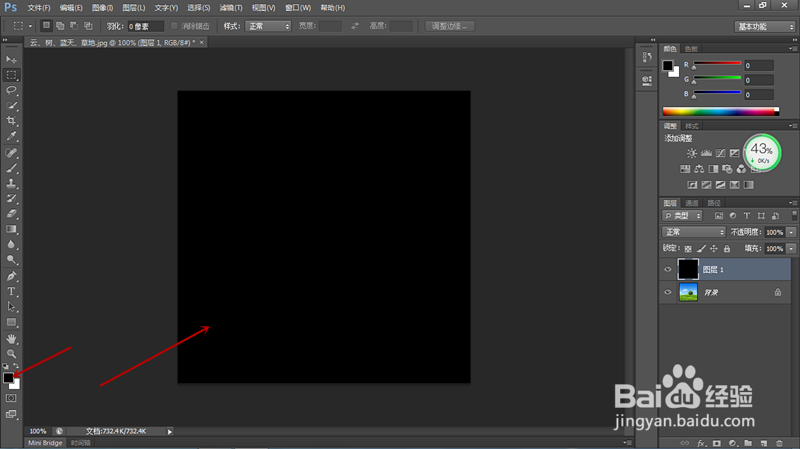Select the Brush tool

tap(11, 168)
